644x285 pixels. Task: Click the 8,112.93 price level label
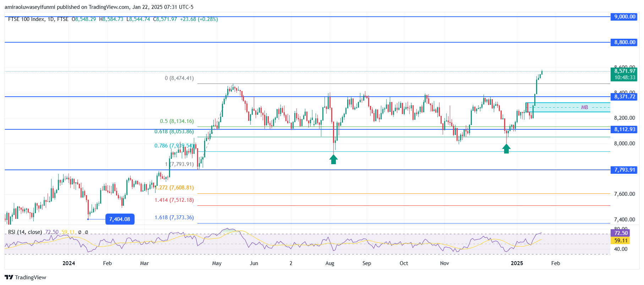click(x=624, y=129)
